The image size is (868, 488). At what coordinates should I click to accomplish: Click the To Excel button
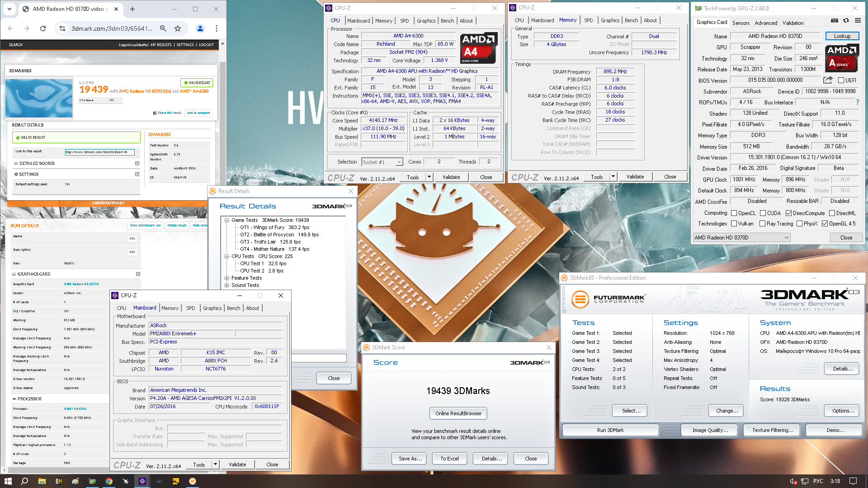[x=449, y=459]
